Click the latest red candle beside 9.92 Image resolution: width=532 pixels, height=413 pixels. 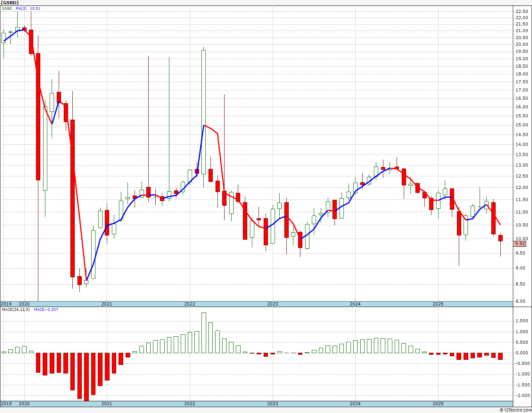[x=500, y=238]
